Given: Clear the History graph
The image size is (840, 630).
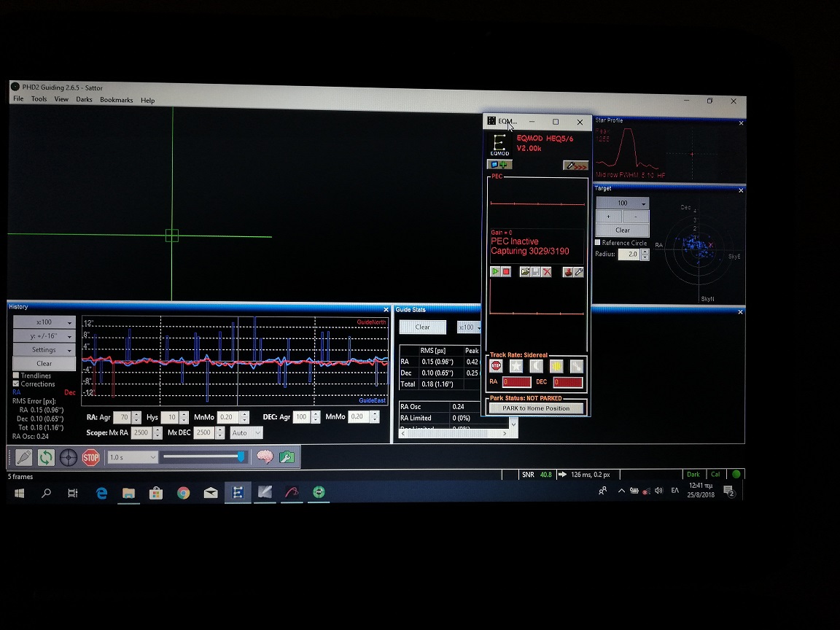Looking at the screenshot, I should (x=44, y=363).
